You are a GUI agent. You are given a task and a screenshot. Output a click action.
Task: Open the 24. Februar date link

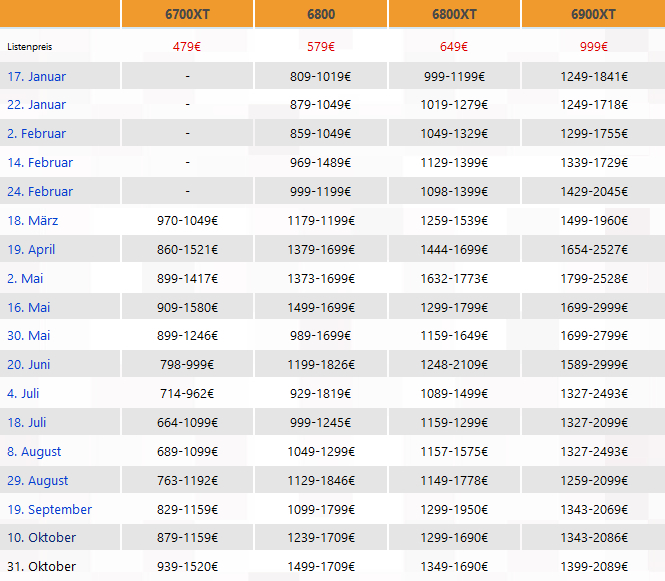[40, 191]
